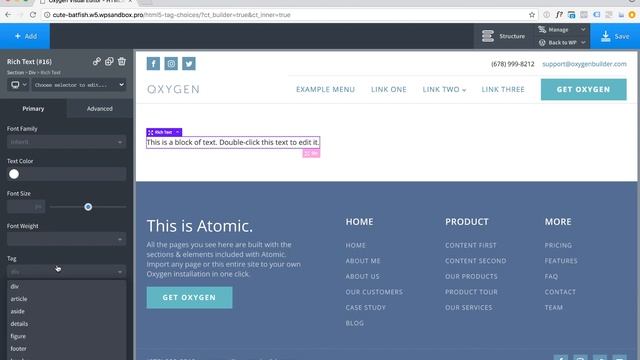Select footer tag option

pos(66,349)
